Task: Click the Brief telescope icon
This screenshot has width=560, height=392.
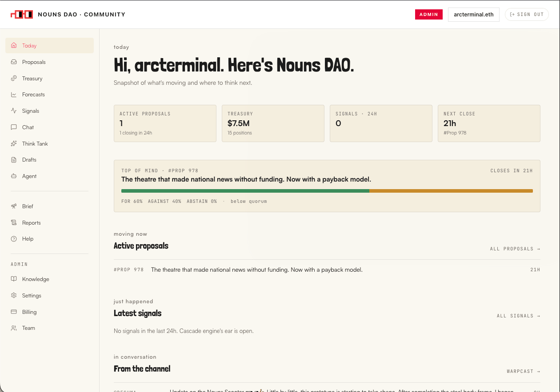Action: 14,206
